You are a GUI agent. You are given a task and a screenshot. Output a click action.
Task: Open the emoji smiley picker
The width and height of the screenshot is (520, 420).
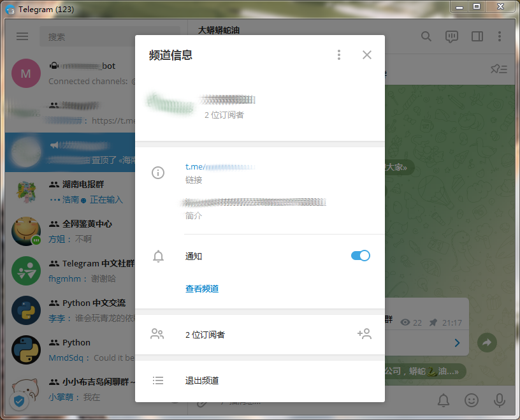tap(472, 400)
